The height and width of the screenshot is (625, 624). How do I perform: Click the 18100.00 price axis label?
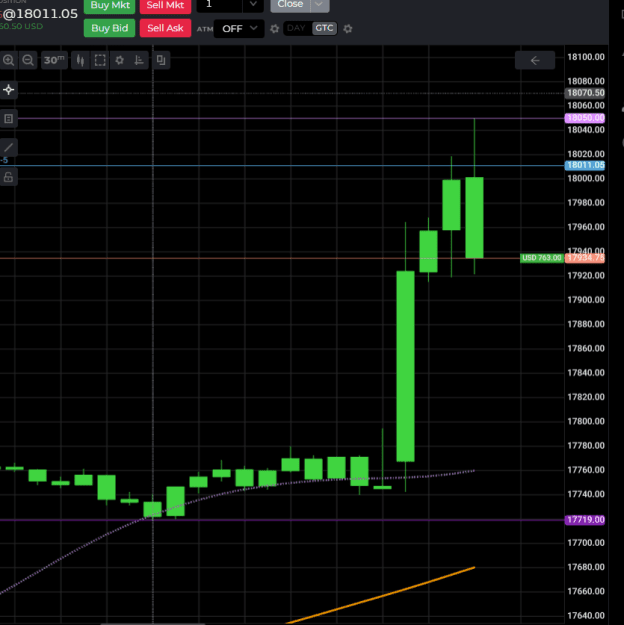tap(586, 57)
